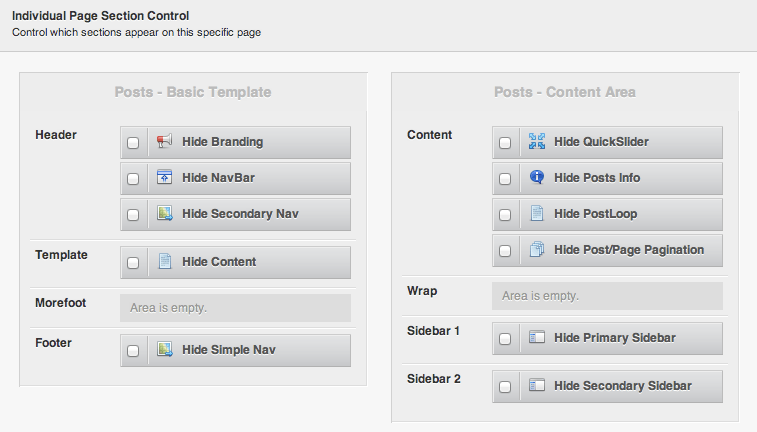Screen dimensions: 757x432
Task: Click the empty Wrap area
Action: [x=607, y=296]
